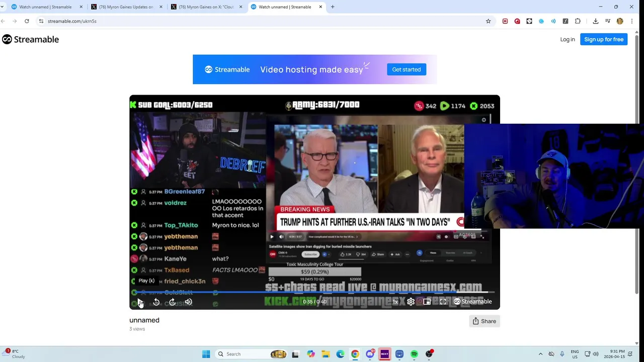Play the video with the Play button
Viewport: 644px width, 362px height.
(140, 302)
